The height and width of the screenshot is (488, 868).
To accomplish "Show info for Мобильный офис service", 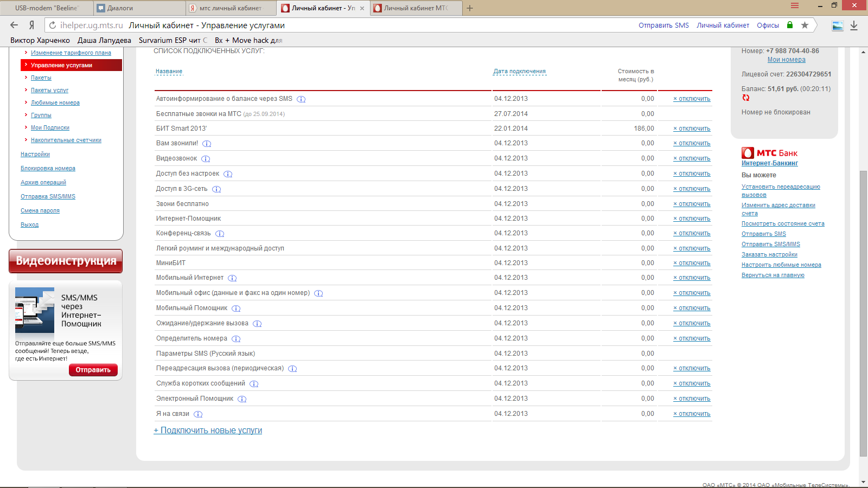I will click(318, 293).
